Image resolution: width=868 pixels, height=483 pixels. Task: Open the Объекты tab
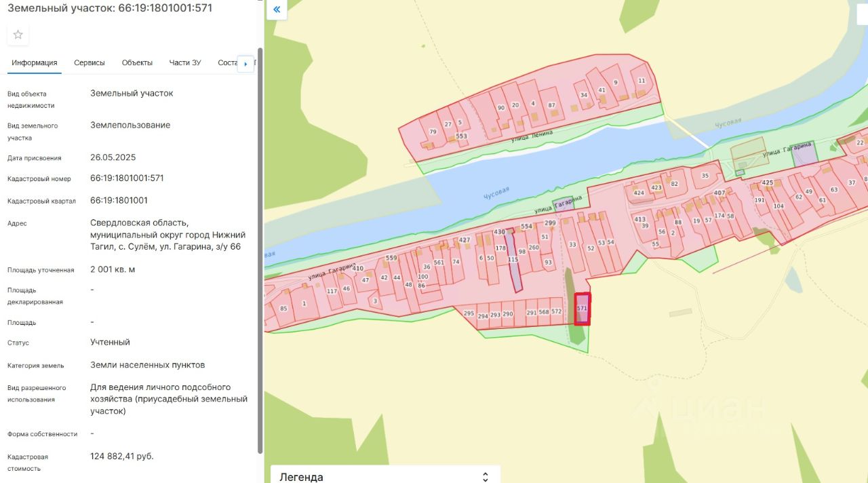(x=137, y=62)
